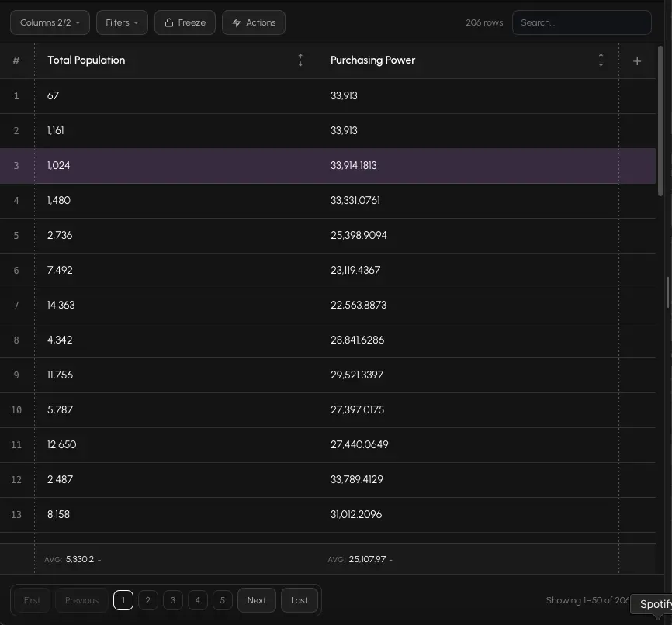Viewport: 672px width, 625px height.
Task: Click the Next page button
Action: [257, 600]
